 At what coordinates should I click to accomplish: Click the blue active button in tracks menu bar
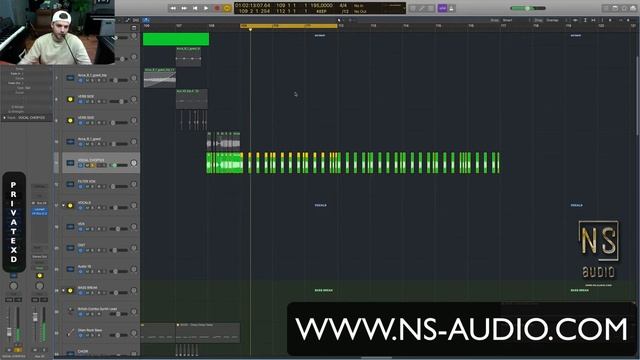(x=146, y=20)
